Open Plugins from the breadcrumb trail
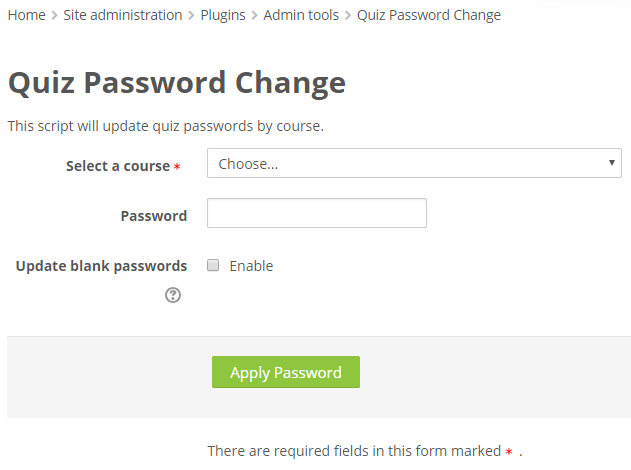Screen dimensions: 631x470 (x=223, y=15)
